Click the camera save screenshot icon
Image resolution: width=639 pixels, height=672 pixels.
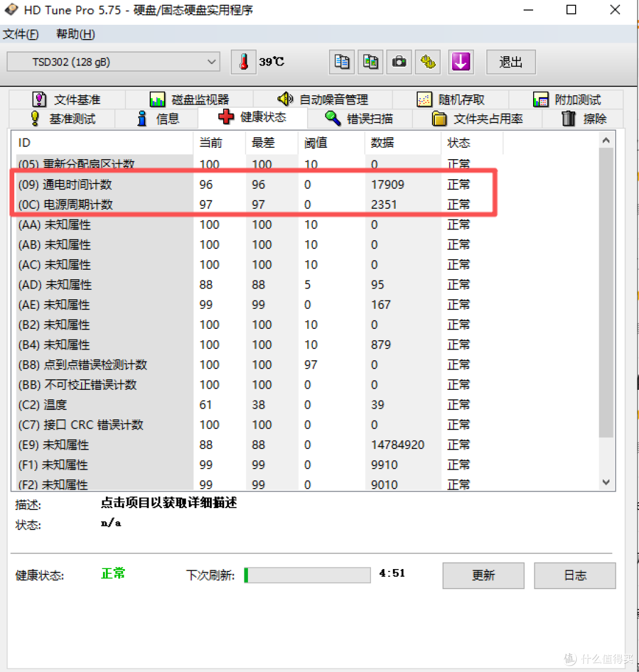click(x=399, y=62)
